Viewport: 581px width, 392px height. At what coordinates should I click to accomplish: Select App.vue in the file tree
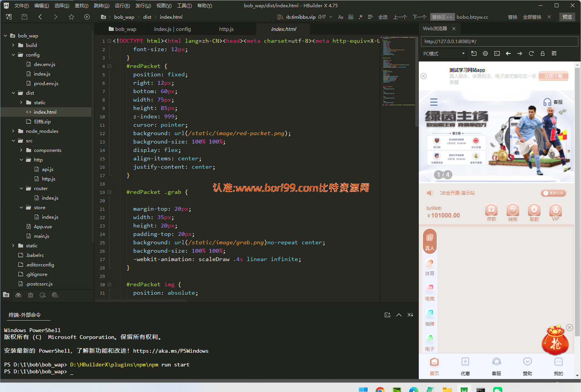tap(43, 227)
